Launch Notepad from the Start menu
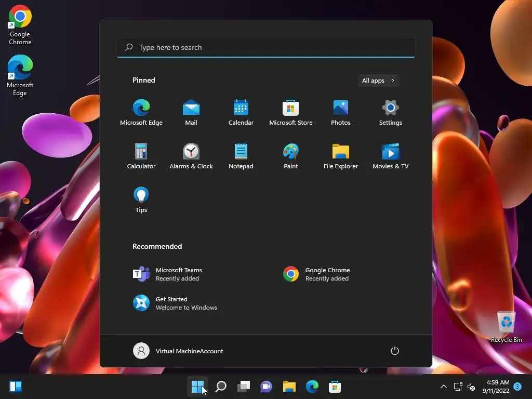532x399 pixels. click(241, 156)
